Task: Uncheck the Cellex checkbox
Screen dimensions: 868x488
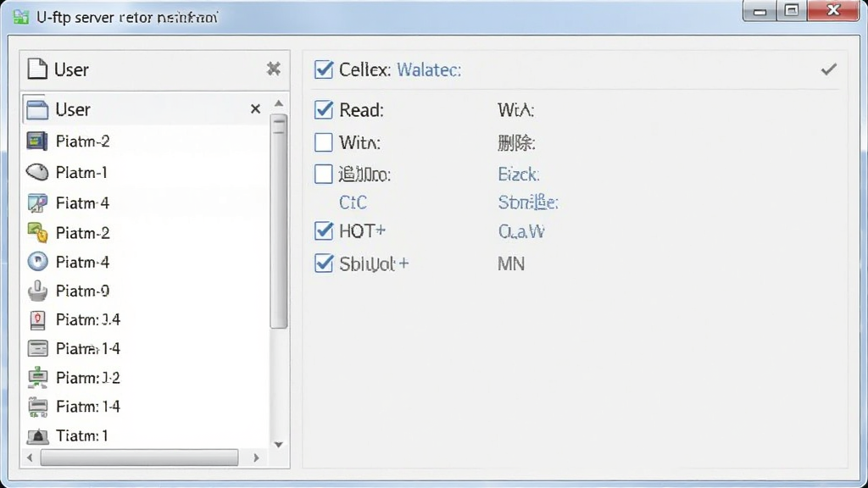Action: (323, 69)
